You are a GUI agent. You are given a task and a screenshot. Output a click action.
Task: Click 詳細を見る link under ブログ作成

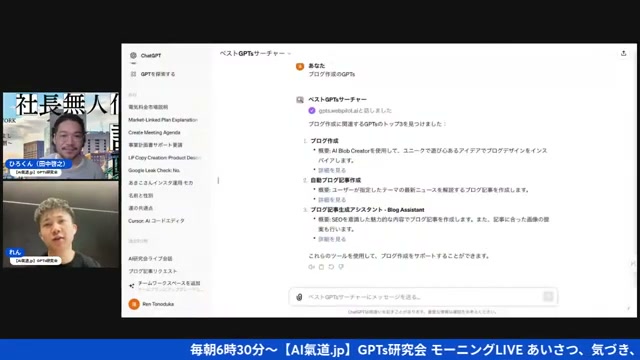[332, 170]
